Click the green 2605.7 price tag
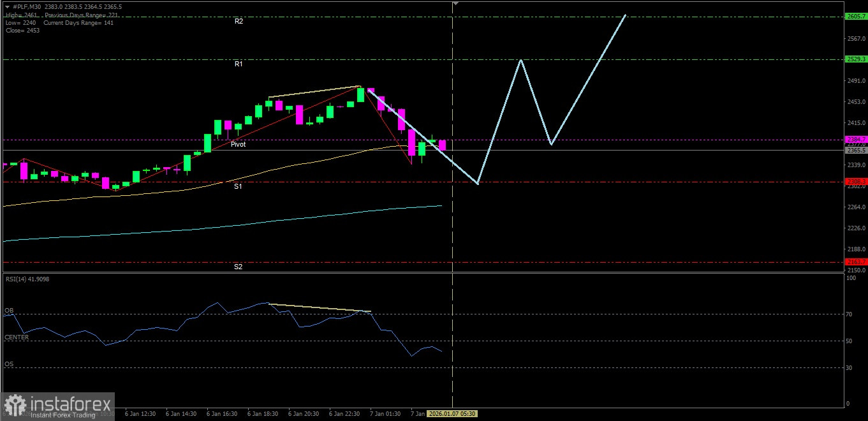 click(855, 17)
